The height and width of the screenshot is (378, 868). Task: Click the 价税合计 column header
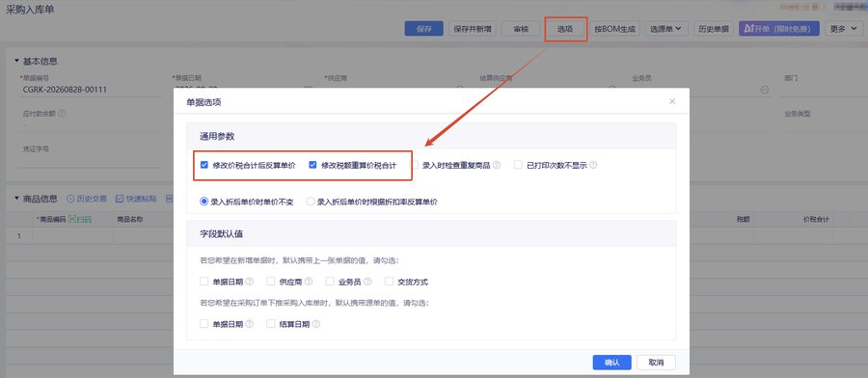click(815, 220)
